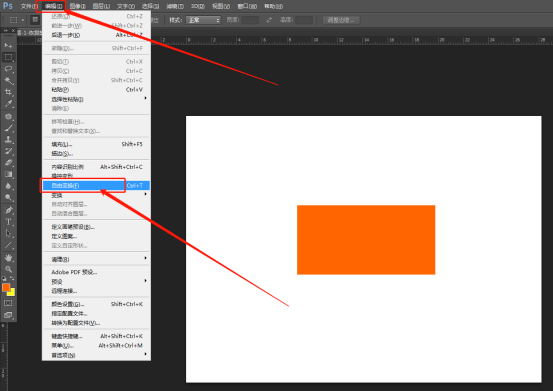Open the orange foreground color swatch
Image resolution: width=553 pixels, height=391 pixels.
pyautogui.click(x=6, y=288)
